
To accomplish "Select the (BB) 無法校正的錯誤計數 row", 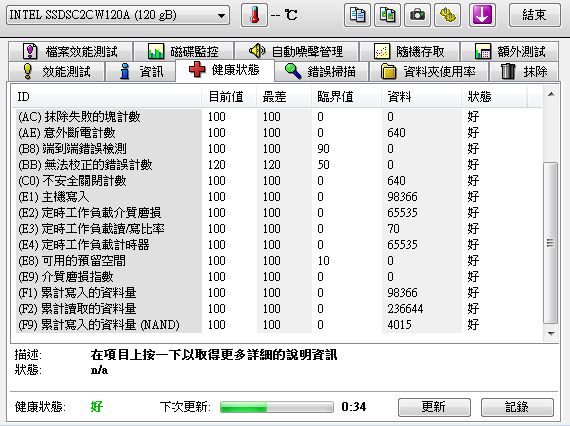I will pyautogui.click(x=278, y=165).
